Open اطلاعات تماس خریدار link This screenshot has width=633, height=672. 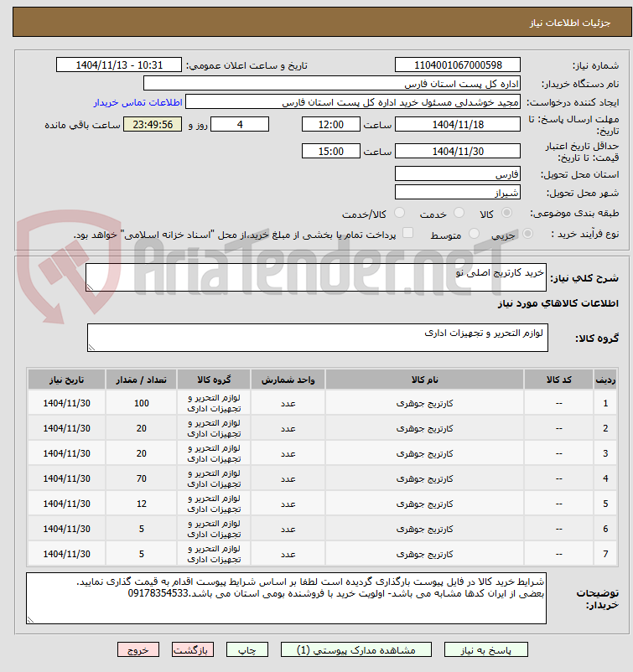coord(138,102)
